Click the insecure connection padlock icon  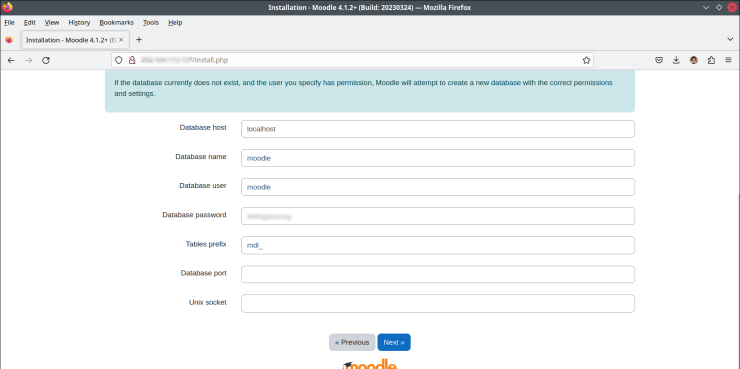click(x=132, y=60)
